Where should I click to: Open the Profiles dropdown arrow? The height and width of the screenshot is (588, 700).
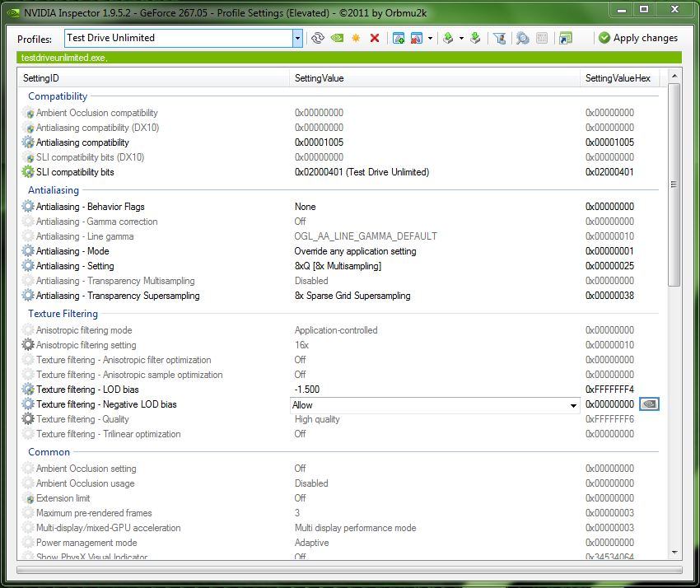click(x=297, y=39)
